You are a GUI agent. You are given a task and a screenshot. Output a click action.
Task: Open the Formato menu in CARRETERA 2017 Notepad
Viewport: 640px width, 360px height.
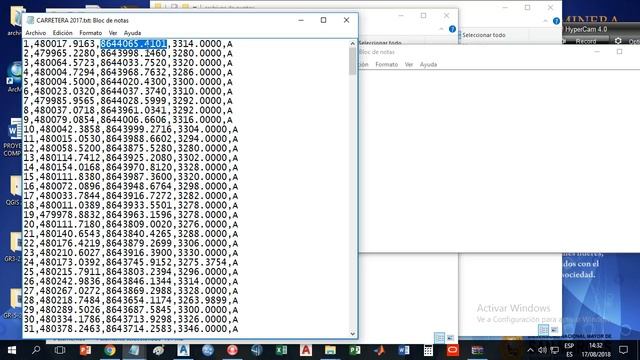pyautogui.click(x=91, y=33)
